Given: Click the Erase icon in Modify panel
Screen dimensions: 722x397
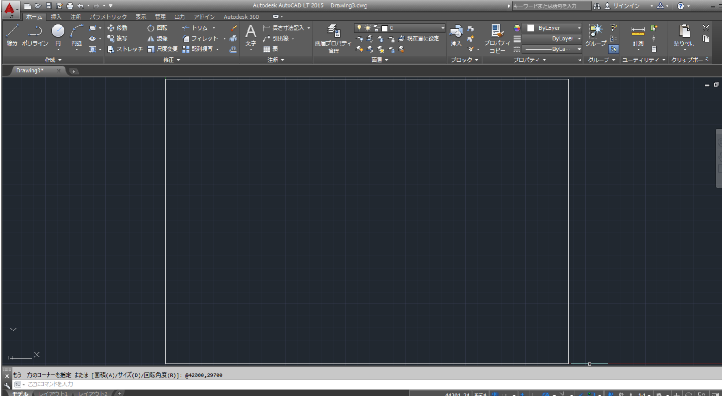Looking at the screenshot, I should pyautogui.click(x=234, y=28).
